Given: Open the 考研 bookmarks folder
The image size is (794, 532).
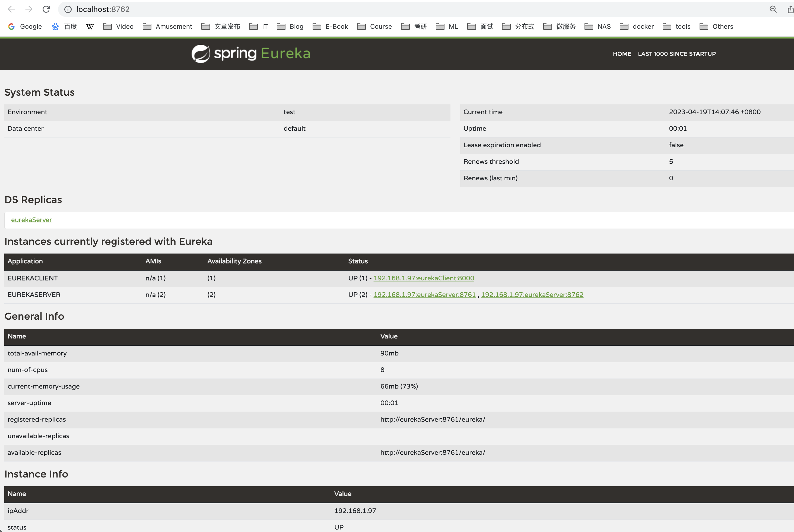Looking at the screenshot, I should click(x=414, y=27).
